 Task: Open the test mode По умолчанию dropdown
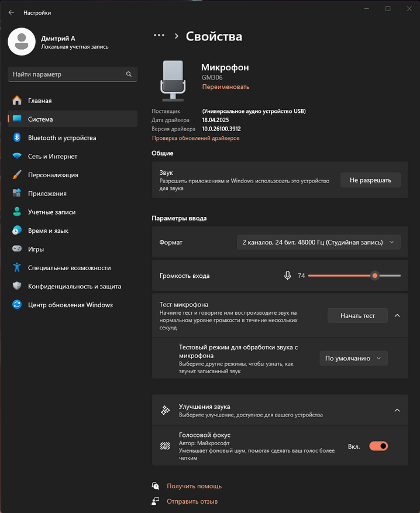353,359
